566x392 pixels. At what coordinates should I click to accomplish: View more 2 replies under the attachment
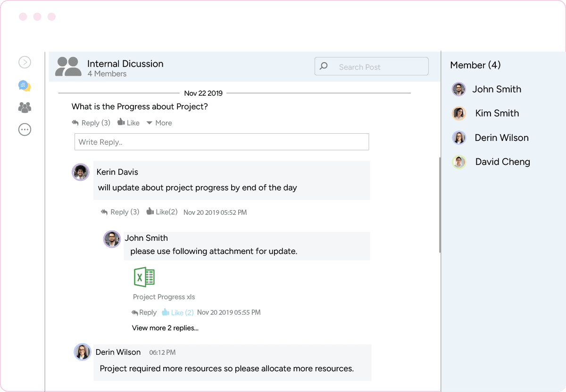(165, 328)
